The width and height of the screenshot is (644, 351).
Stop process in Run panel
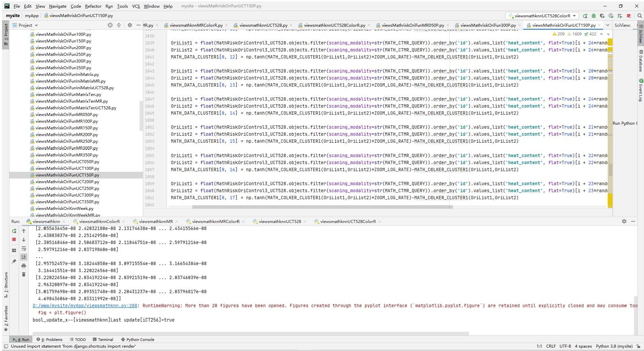tap(14, 239)
